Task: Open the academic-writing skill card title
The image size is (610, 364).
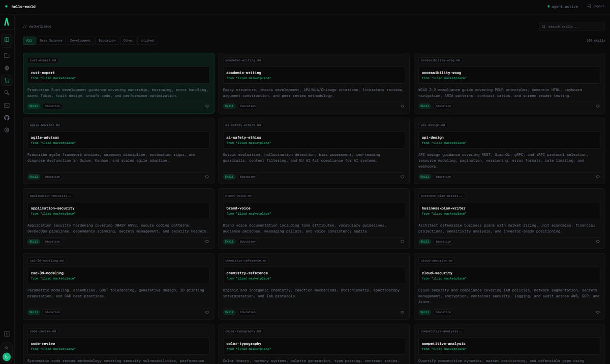Action: (243, 73)
